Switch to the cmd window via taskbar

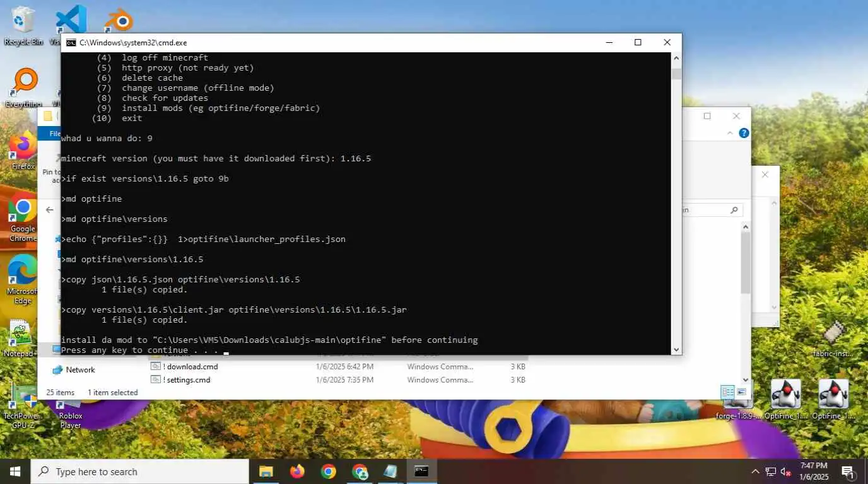click(x=421, y=471)
